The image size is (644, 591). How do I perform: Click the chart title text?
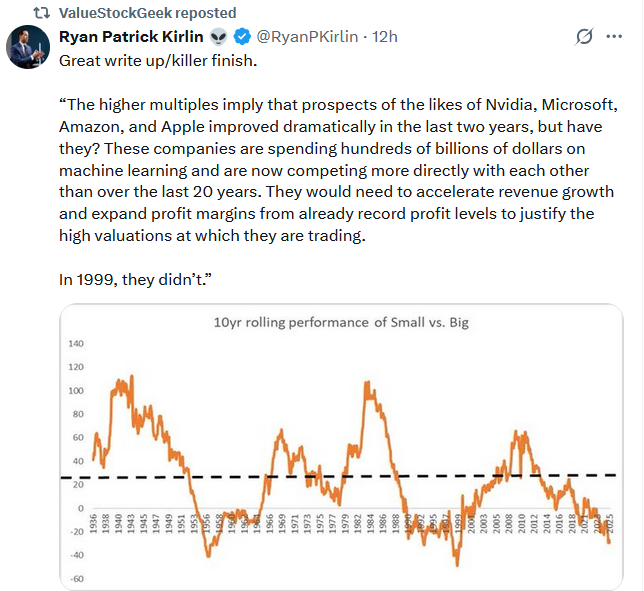tap(340, 322)
